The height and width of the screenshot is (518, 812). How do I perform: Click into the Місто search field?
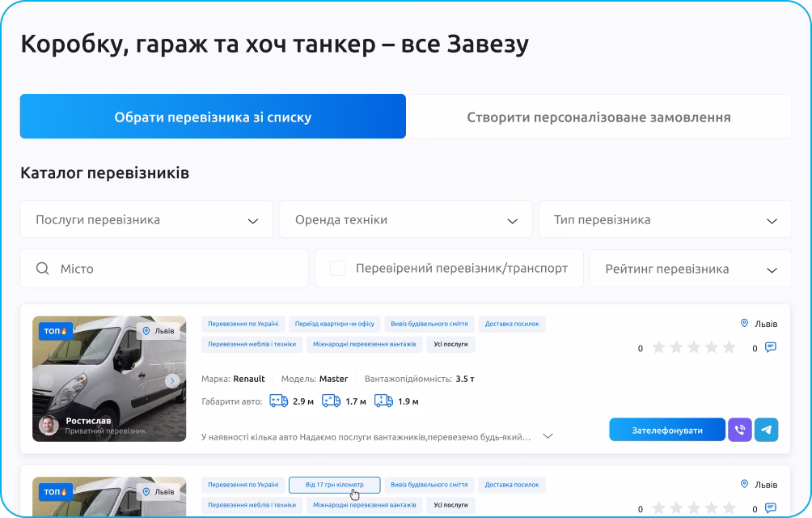point(164,269)
